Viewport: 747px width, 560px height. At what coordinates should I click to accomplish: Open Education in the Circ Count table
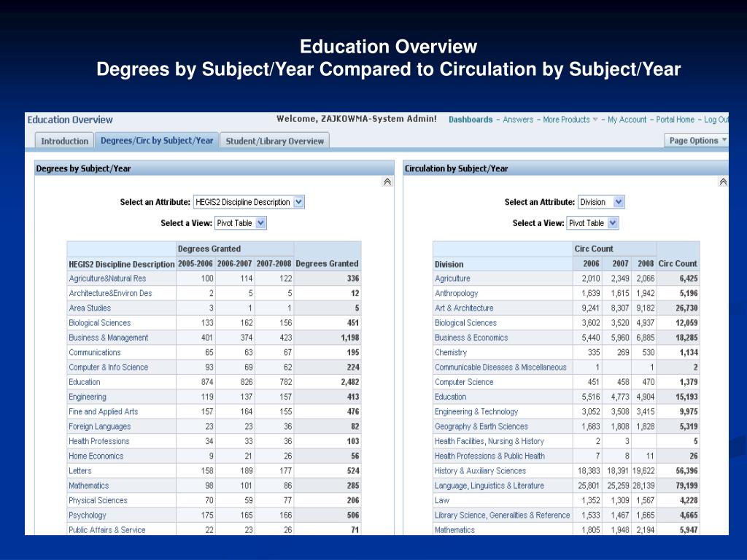pos(450,397)
